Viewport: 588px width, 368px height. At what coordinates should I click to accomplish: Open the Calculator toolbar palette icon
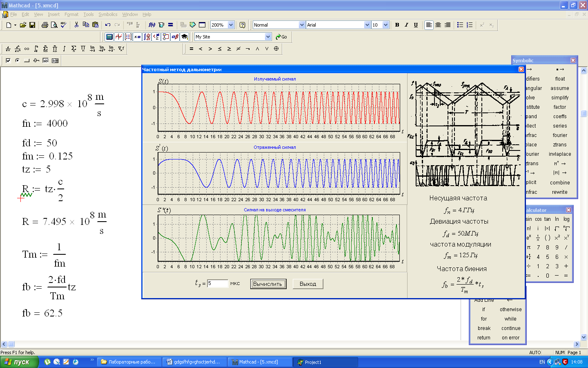[x=109, y=37]
